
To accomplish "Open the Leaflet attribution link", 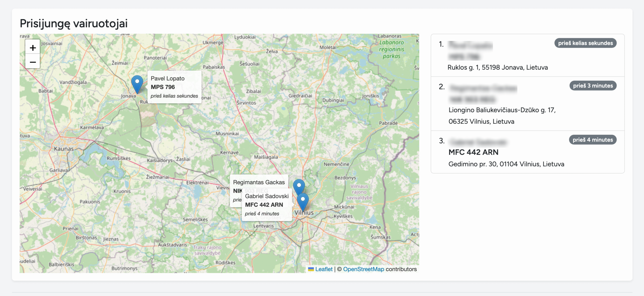I will 324,269.
